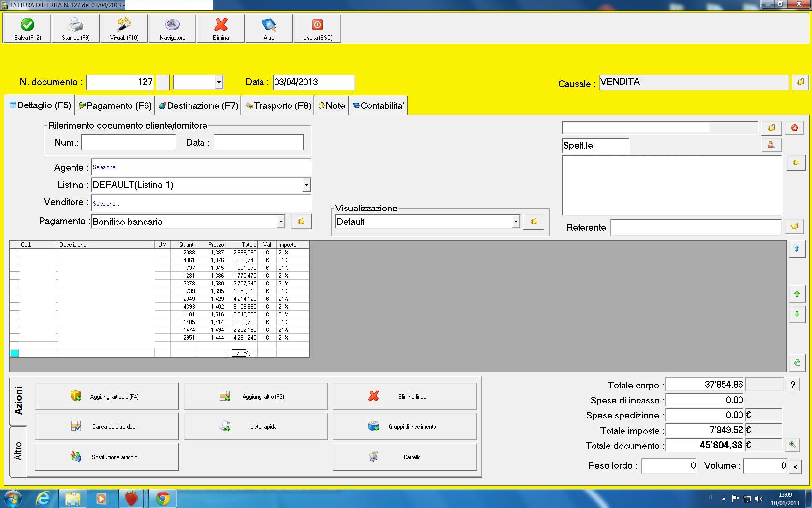Exit with the Uscita (ESC) button

(x=317, y=28)
